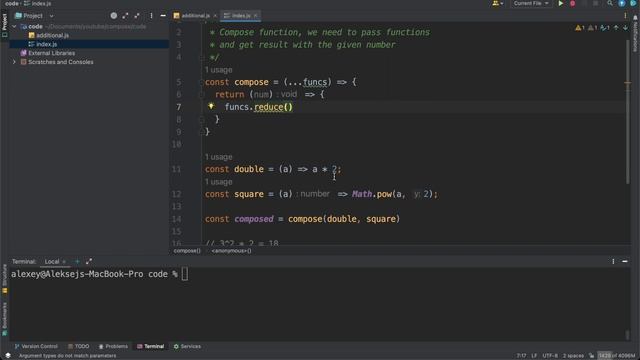This screenshot has width=640, height=360.
Task: Click the tool window quick access icon
Action: coord(8,356)
